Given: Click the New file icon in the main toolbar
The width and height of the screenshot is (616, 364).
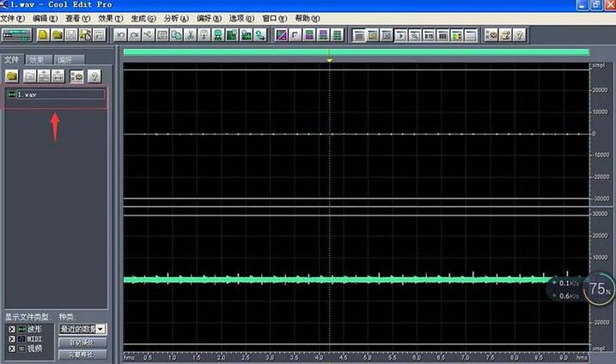Looking at the screenshot, I should 42,35.
